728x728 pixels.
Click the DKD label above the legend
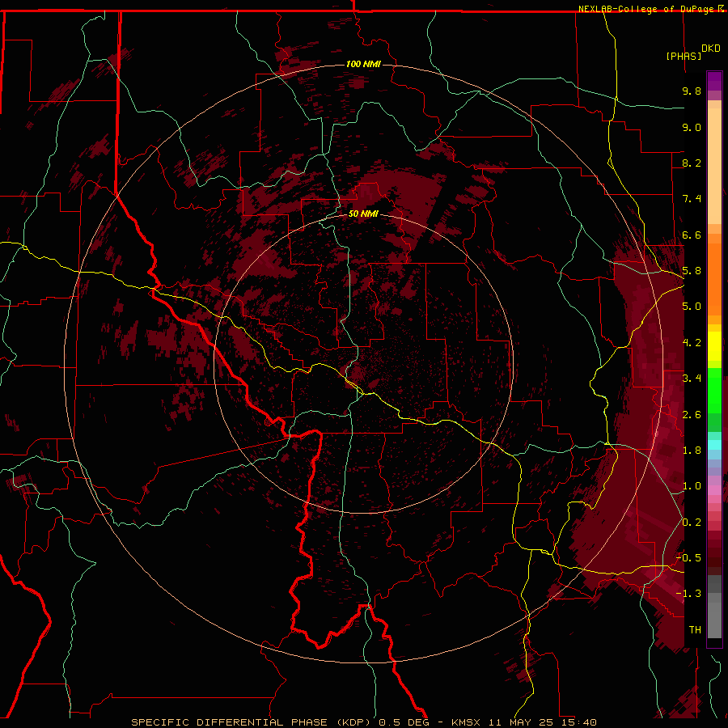[711, 49]
